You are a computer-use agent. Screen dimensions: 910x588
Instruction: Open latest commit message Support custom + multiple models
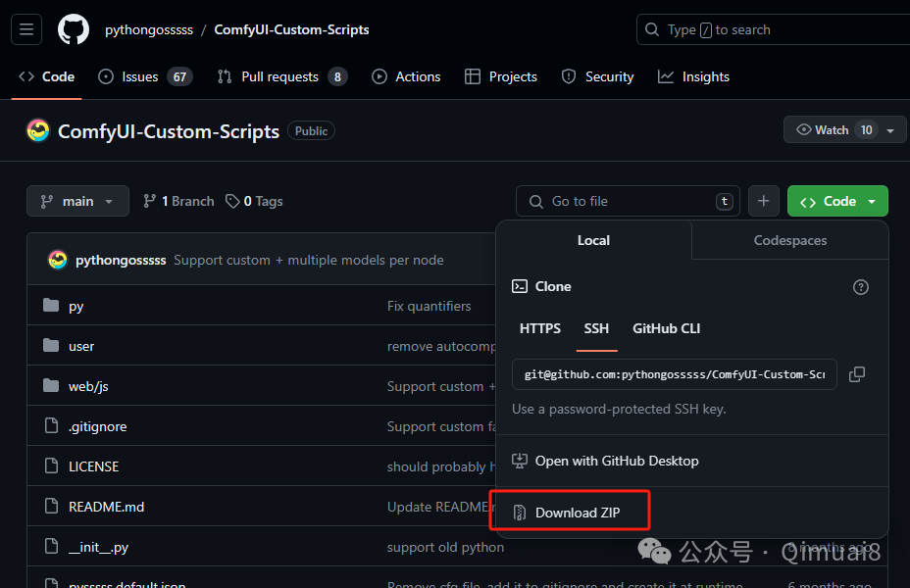[309, 260]
